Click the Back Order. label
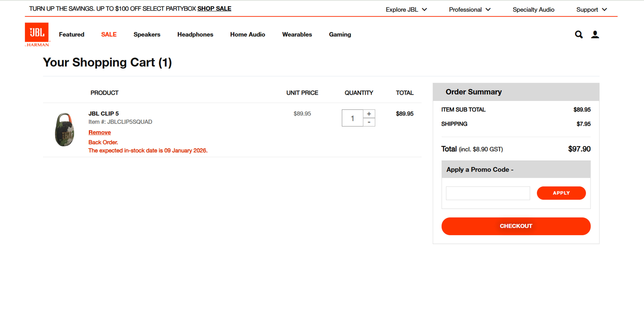This screenshot has width=644, height=309. pos(103,142)
